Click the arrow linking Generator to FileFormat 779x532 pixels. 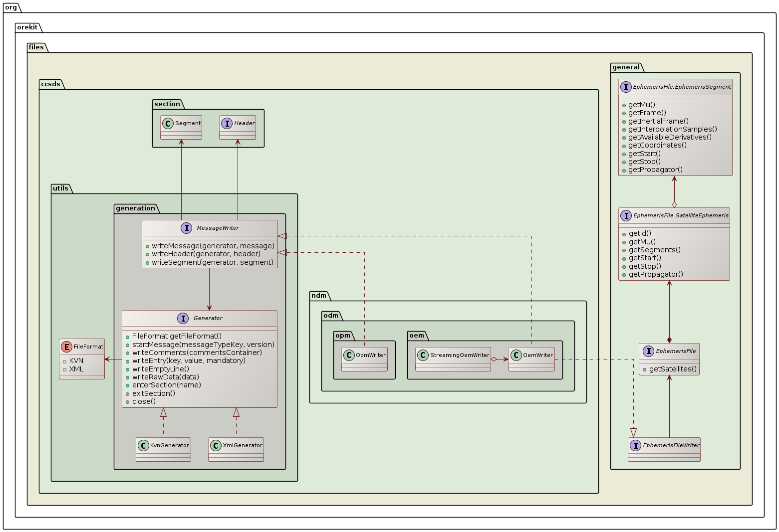point(113,358)
